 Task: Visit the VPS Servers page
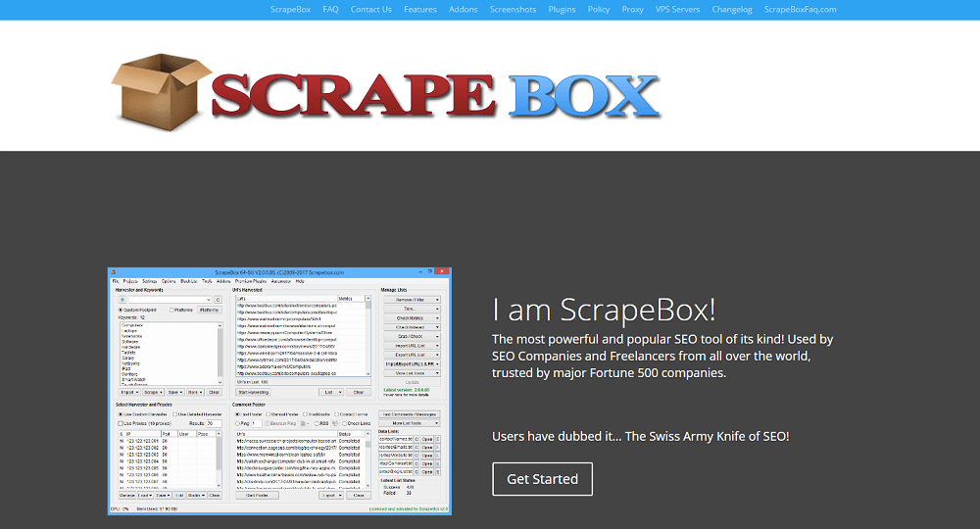click(677, 10)
